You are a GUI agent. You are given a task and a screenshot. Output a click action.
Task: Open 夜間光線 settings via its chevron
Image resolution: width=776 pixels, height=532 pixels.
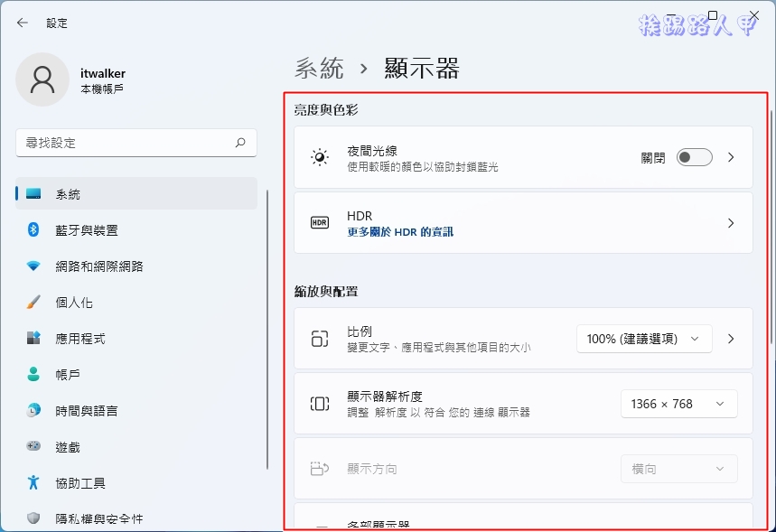[731, 157]
